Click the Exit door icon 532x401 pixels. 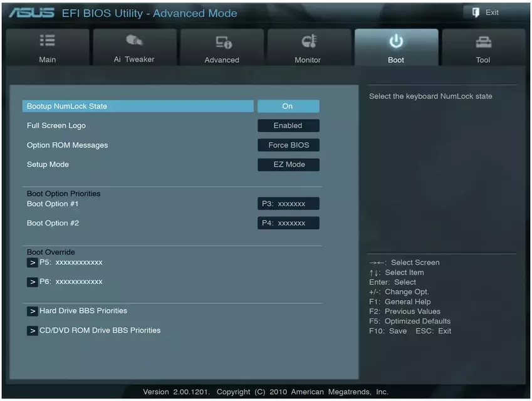coord(476,13)
